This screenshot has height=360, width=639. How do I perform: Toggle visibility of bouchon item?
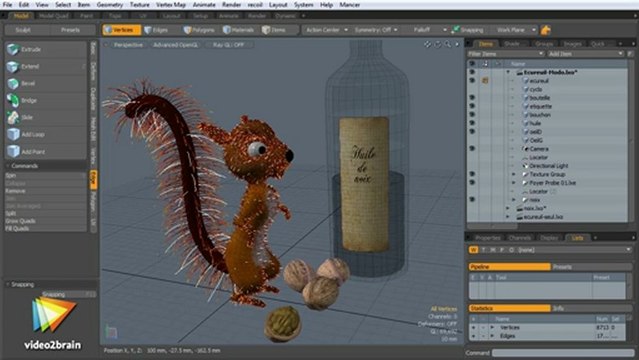click(472, 115)
